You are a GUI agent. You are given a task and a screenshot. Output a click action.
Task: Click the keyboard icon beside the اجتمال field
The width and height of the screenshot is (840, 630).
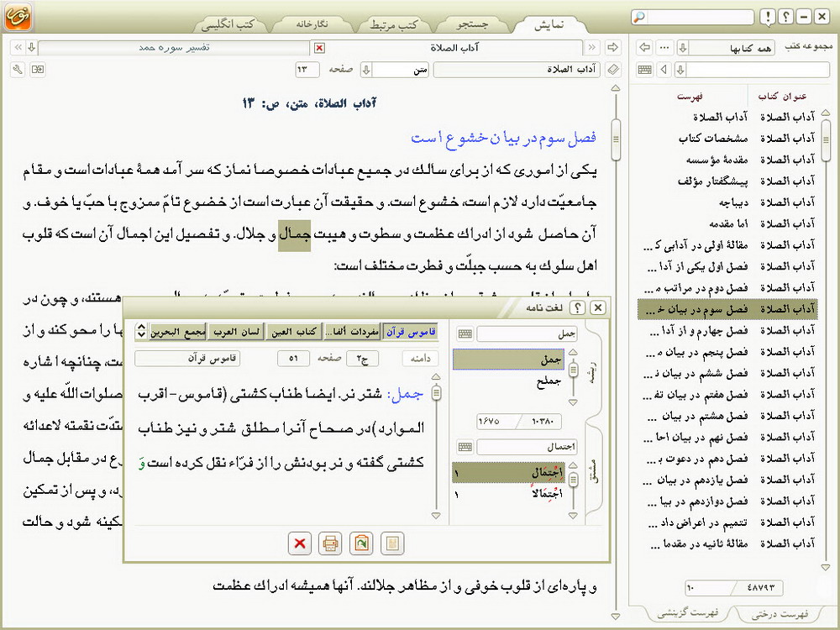[x=465, y=447]
